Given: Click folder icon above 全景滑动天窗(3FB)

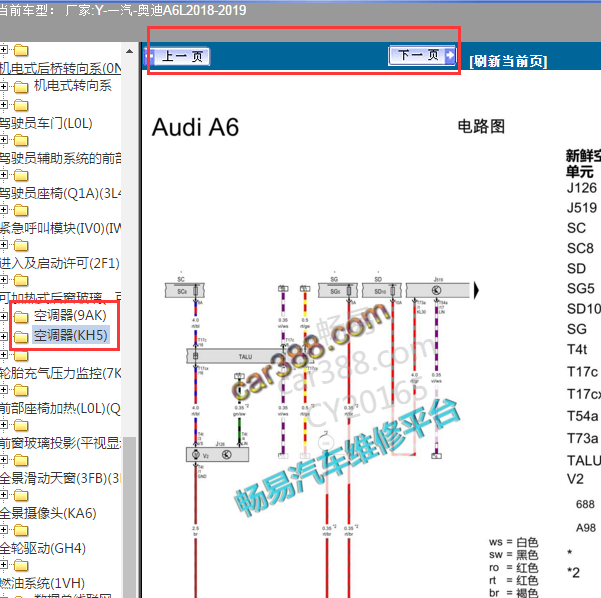Looking at the screenshot, I should (x=21, y=460).
